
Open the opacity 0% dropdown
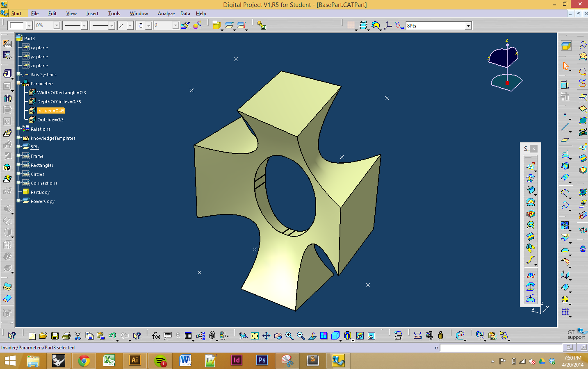click(x=57, y=25)
